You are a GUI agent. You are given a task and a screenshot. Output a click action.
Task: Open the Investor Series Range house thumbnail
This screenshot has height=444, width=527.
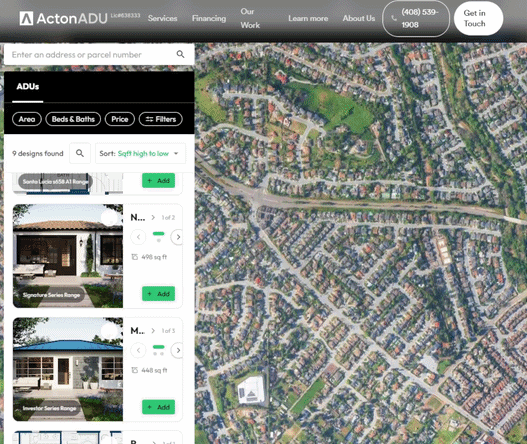[68, 369]
